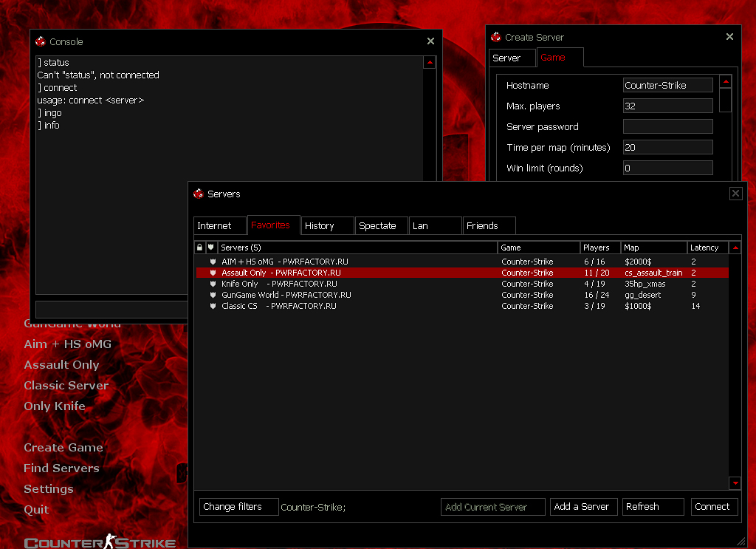756x549 pixels.
Task: Click server list scrollbar up arrow
Action: pyautogui.click(x=735, y=248)
